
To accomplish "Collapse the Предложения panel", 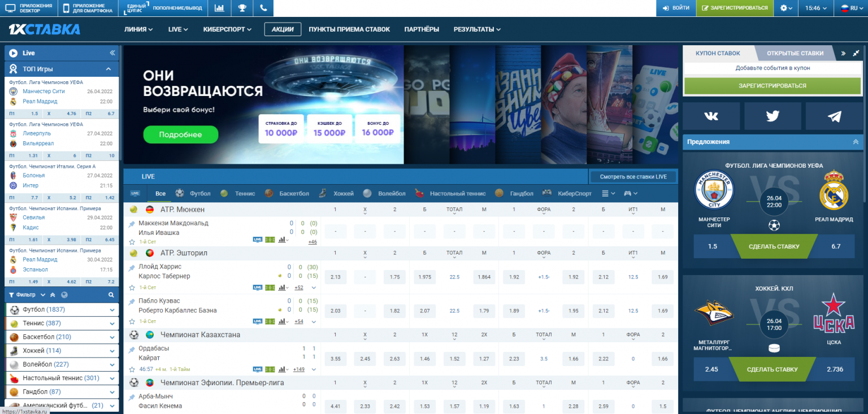I will 856,142.
